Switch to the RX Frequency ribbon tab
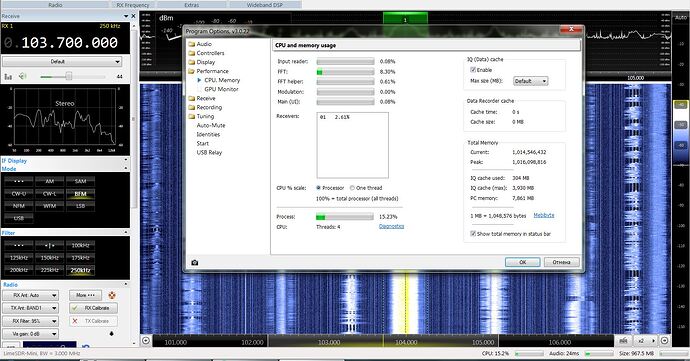The height and width of the screenshot is (361, 690). pos(132,5)
